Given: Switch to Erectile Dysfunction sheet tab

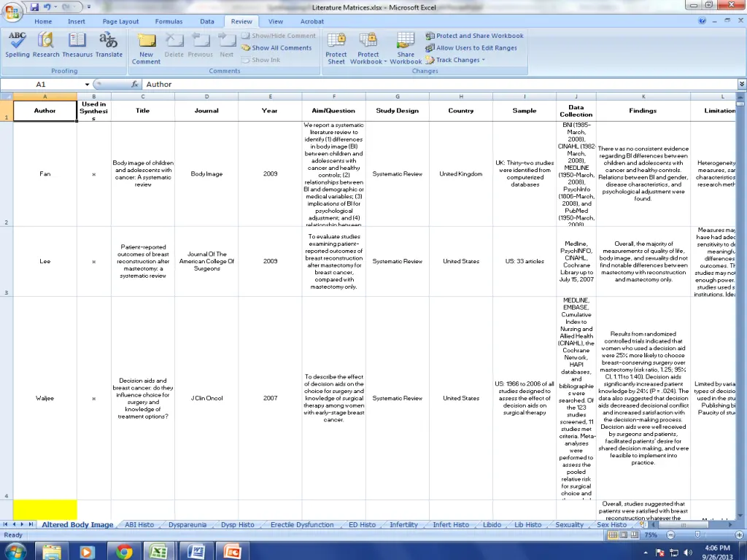Looking at the screenshot, I should [x=302, y=525].
